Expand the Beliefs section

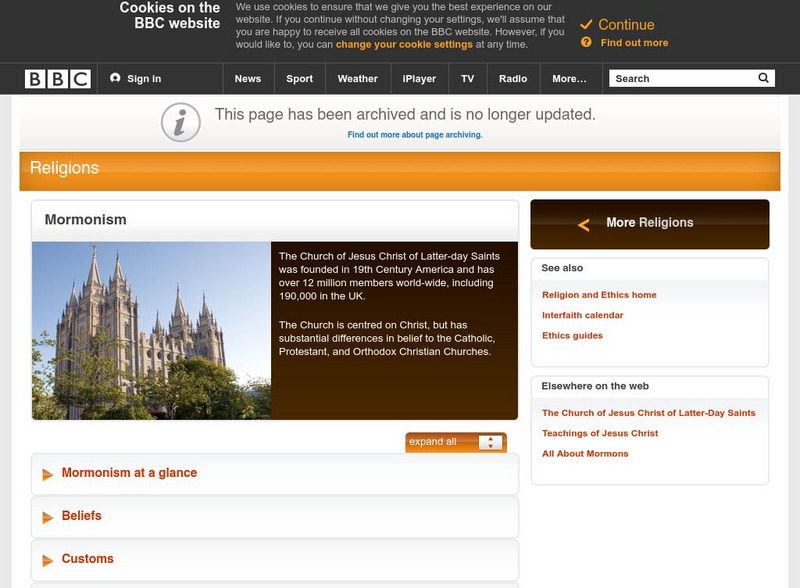click(275, 516)
